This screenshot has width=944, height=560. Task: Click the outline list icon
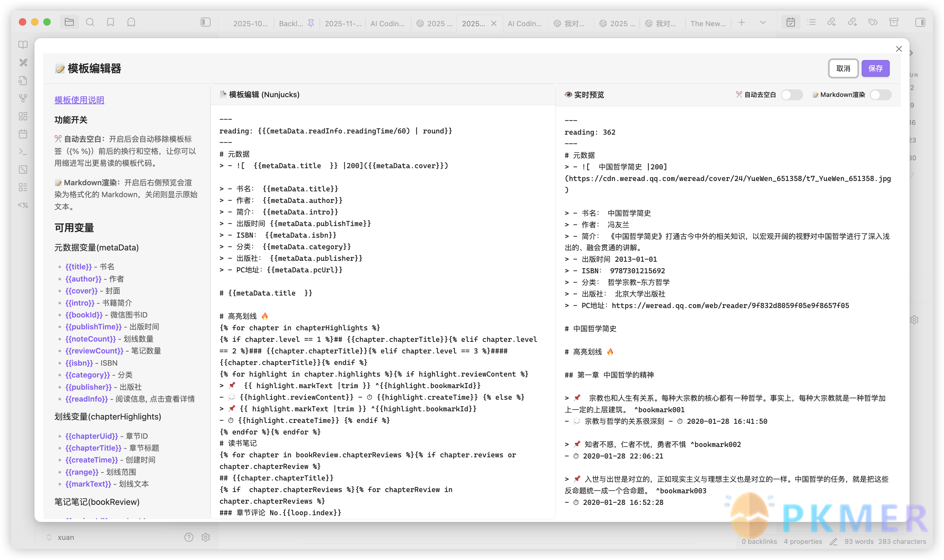(811, 22)
